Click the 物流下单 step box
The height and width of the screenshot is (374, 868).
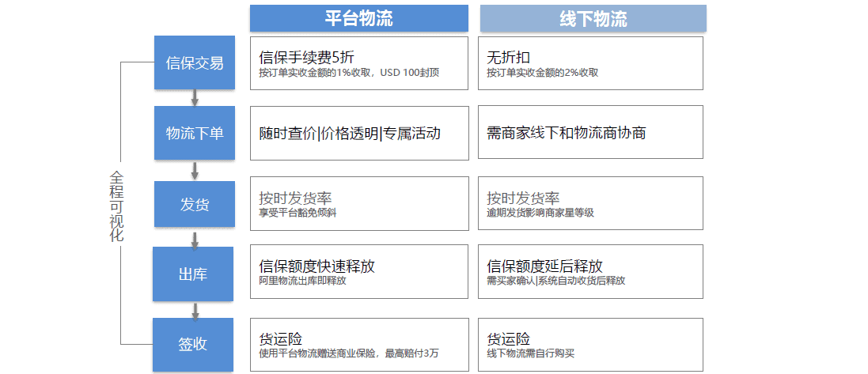pyautogui.click(x=195, y=133)
